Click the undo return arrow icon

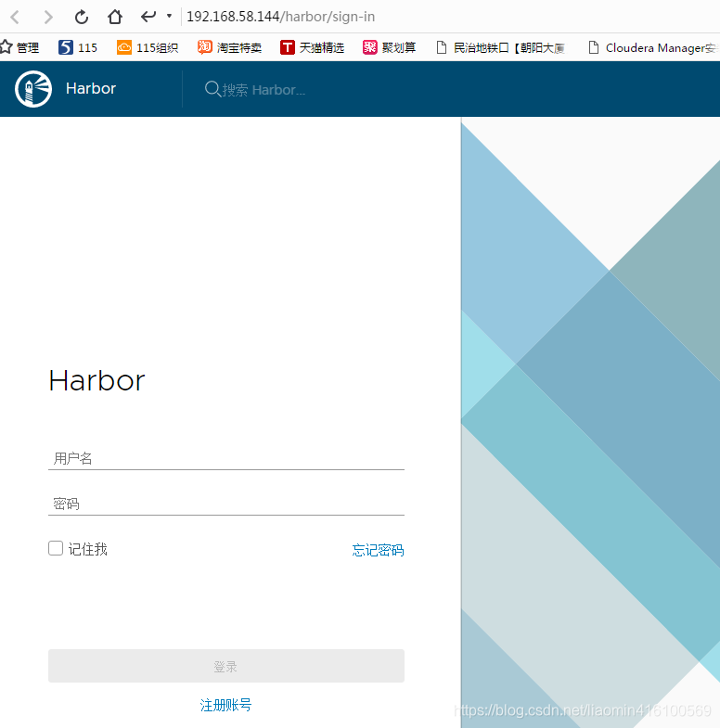pos(148,17)
